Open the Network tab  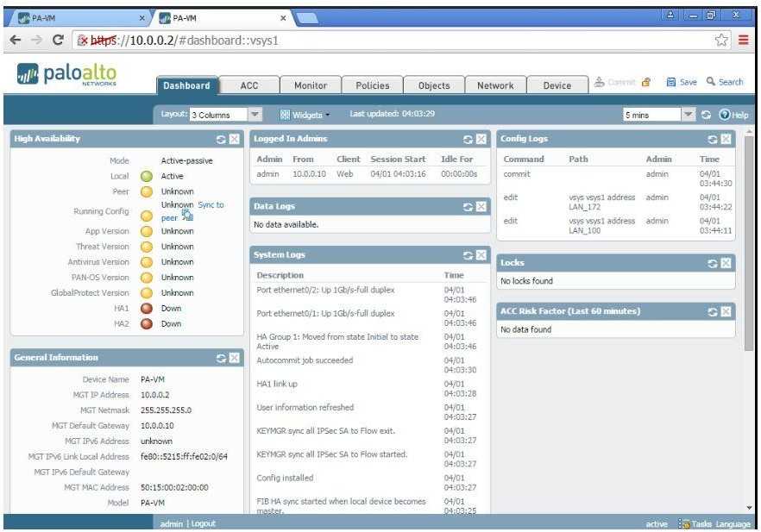495,85
